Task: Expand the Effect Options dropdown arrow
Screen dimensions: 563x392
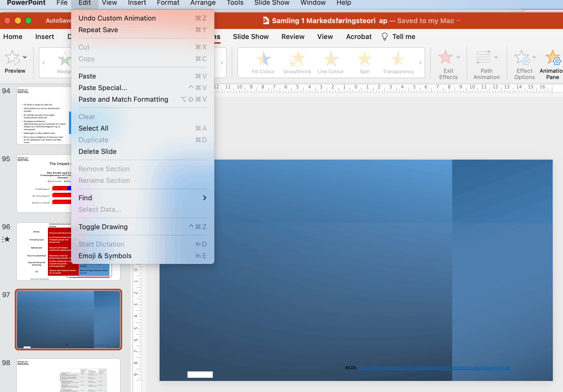Action: pyautogui.click(x=534, y=57)
